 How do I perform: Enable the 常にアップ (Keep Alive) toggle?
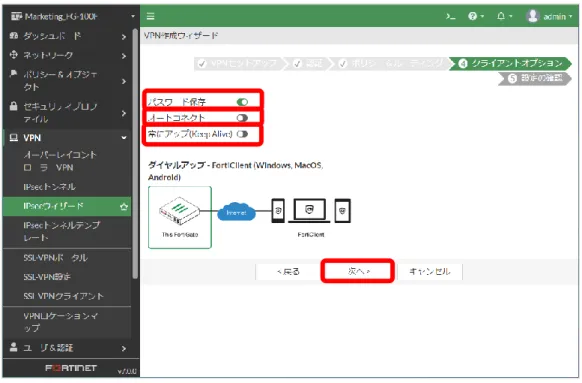click(242, 134)
